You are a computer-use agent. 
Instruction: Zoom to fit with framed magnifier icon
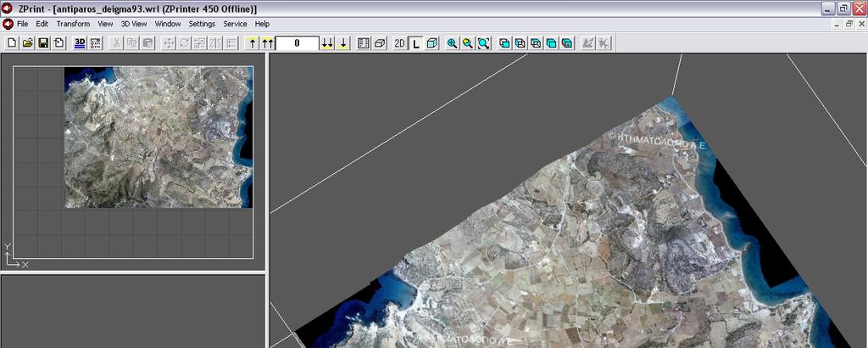484,43
